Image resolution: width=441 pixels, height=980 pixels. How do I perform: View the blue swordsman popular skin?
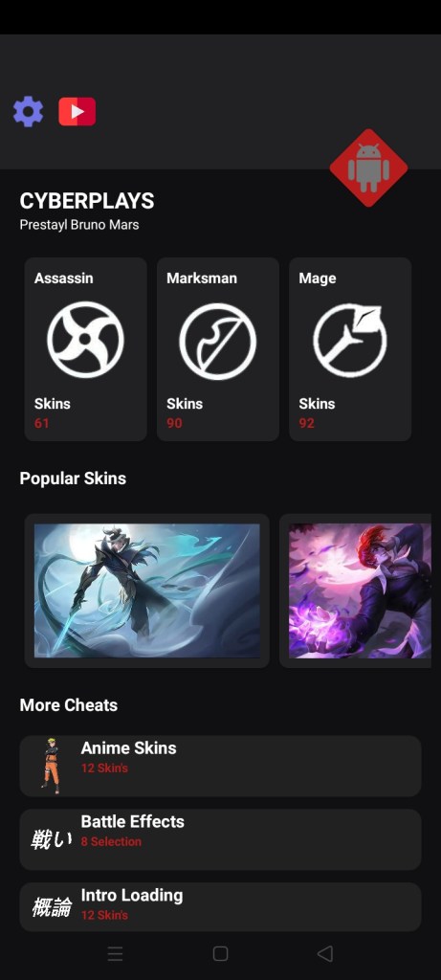[x=146, y=590]
